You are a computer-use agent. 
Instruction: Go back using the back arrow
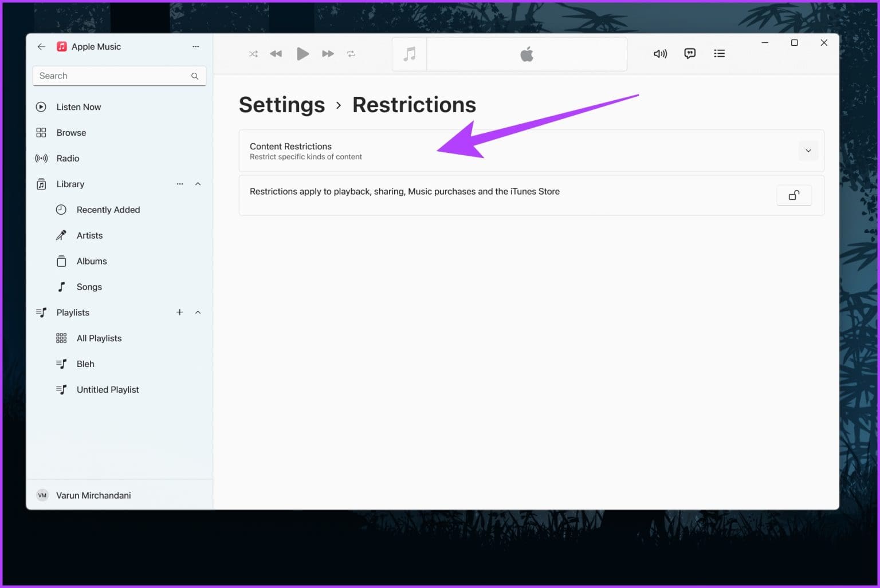[x=41, y=46]
